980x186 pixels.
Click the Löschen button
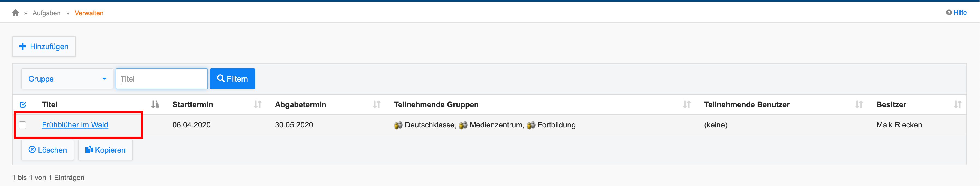click(47, 150)
